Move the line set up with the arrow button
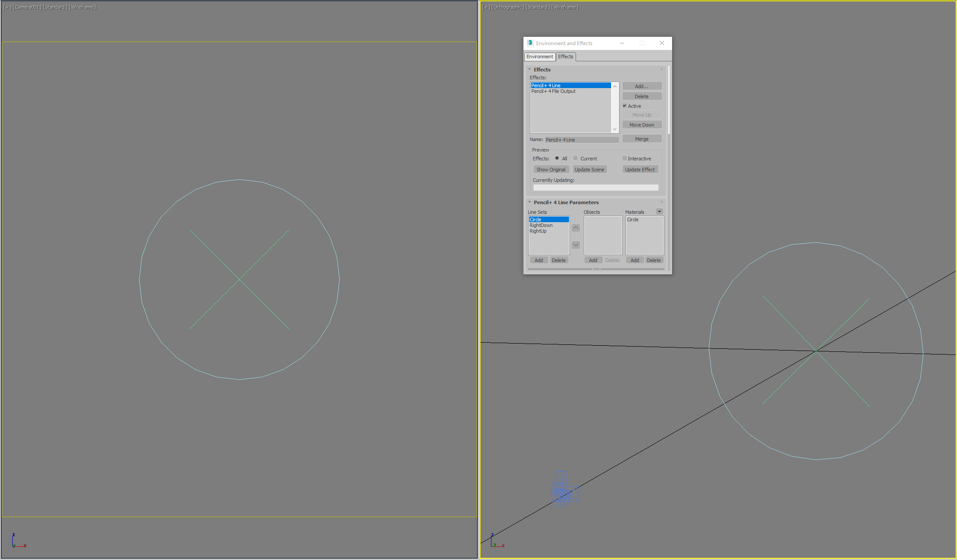The height and width of the screenshot is (560, 957). tap(576, 228)
